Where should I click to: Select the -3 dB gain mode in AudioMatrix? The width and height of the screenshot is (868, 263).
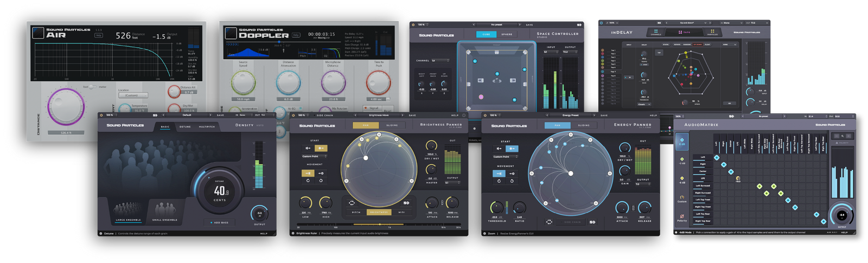(682, 161)
